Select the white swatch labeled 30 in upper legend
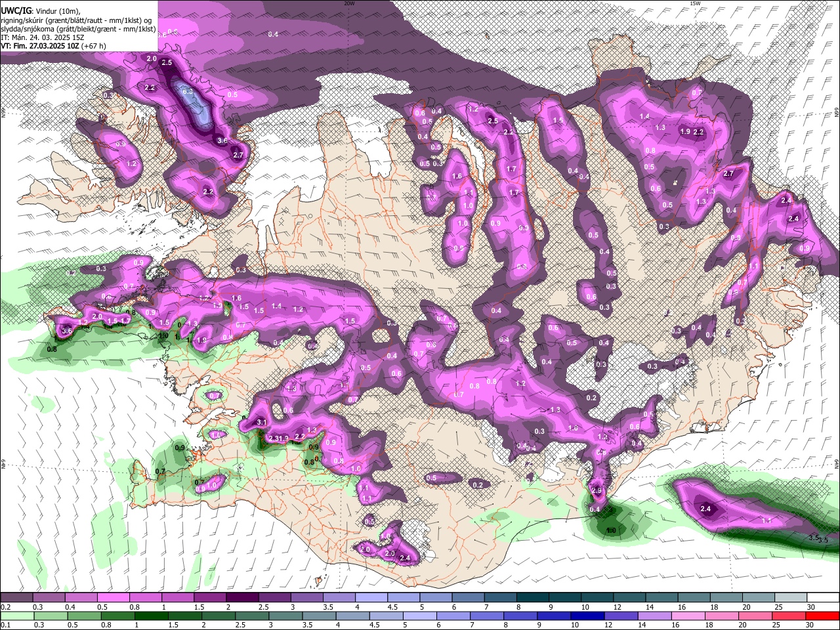 click(823, 598)
